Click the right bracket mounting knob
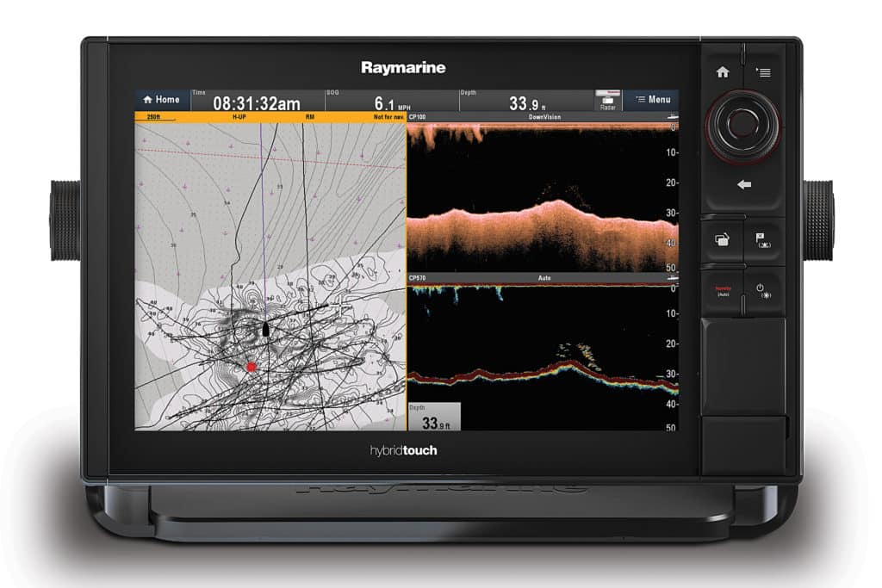The height and width of the screenshot is (588, 882). coord(818,220)
